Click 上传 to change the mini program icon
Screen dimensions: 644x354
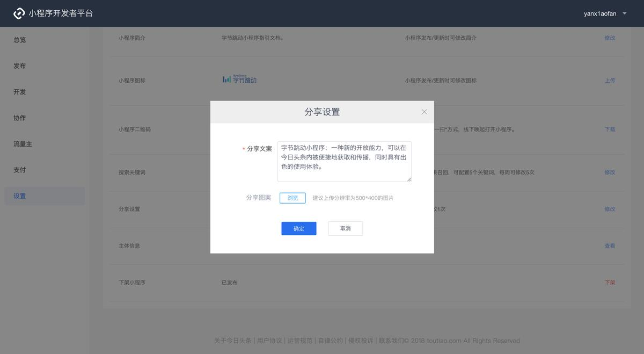point(610,80)
